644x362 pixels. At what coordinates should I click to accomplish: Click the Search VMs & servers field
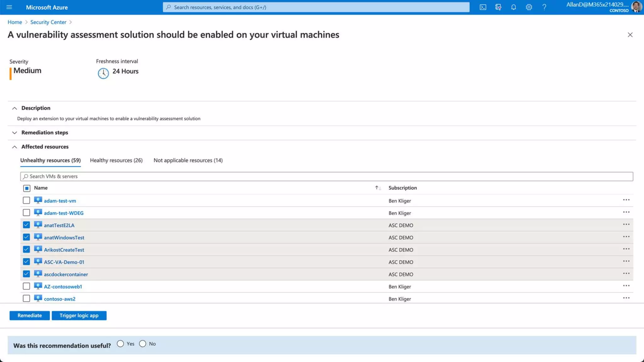326,176
